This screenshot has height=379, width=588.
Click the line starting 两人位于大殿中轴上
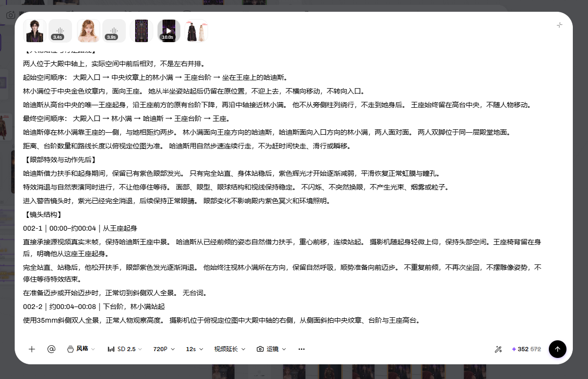[114, 64]
